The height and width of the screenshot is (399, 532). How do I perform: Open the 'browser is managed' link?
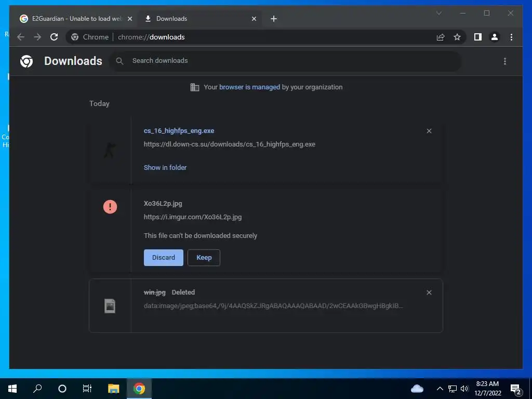250,87
